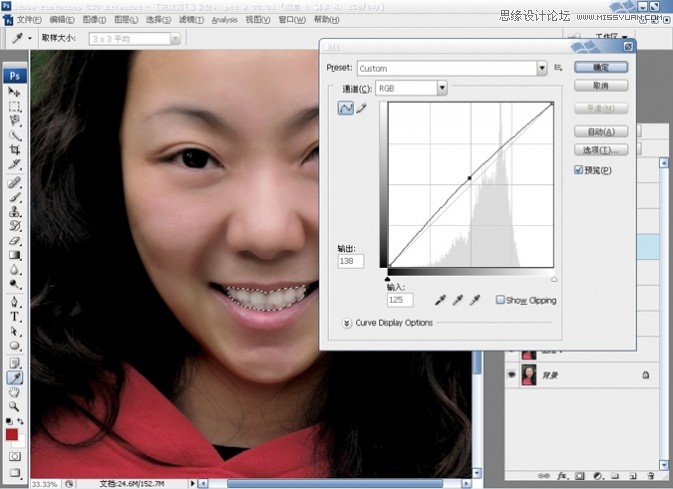Toggle visibility of the 背景 layer
Image resolution: width=673 pixels, height=489 pixels.
512,375
